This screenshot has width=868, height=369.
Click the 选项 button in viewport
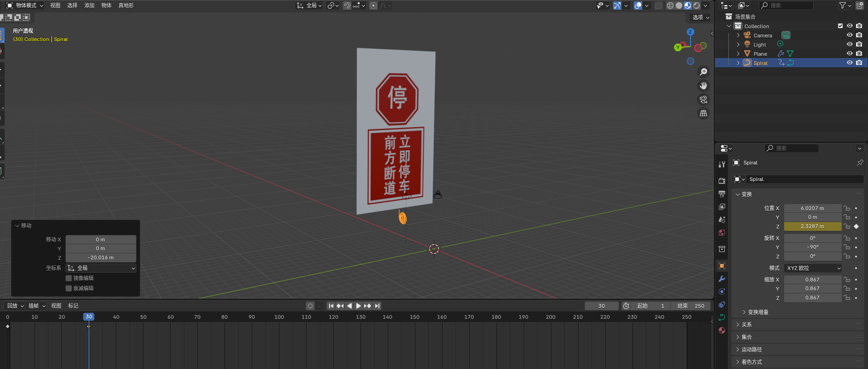(x=700, y=18)
